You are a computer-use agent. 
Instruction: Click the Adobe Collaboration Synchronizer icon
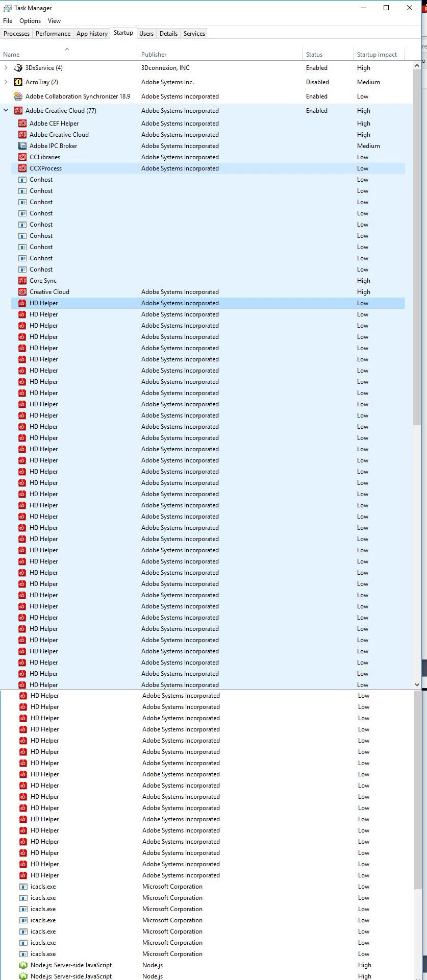pyautogui.click(x=18, y=96)
